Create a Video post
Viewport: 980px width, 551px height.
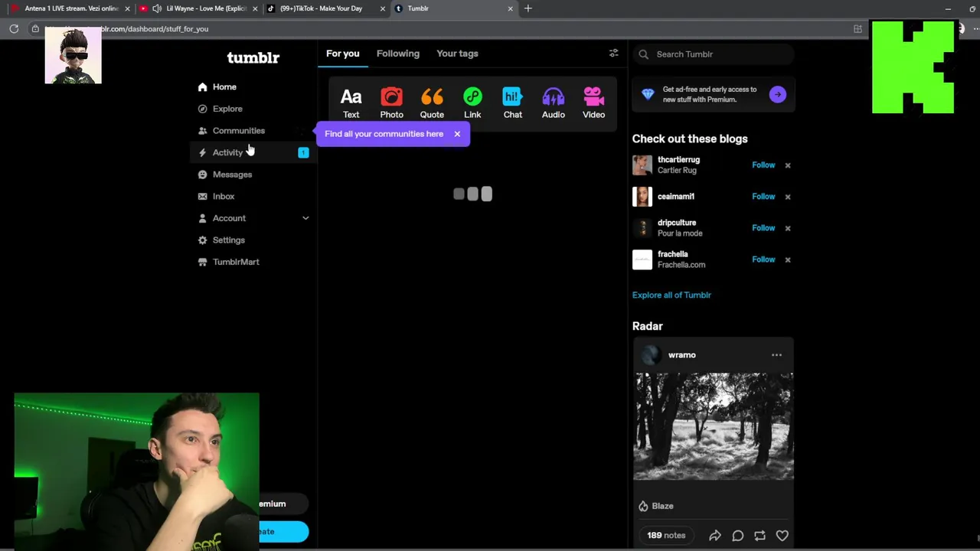(x=593, y=103)
